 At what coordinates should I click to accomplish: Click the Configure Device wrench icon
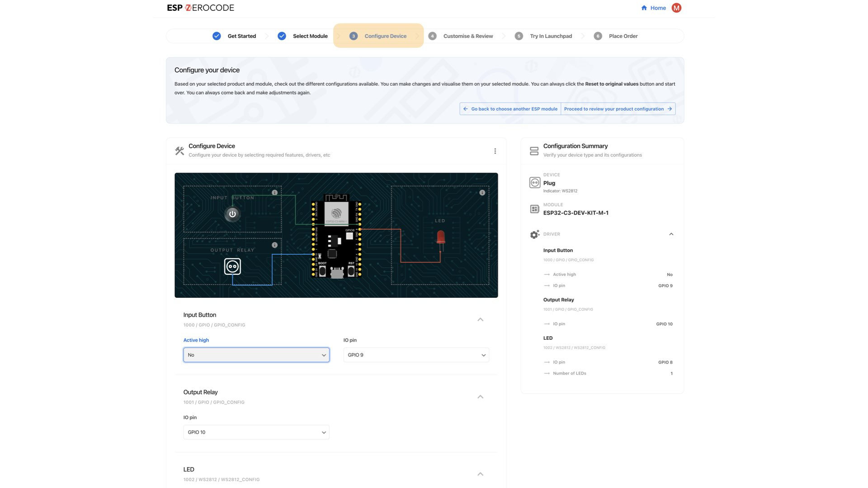coord(179,150)
